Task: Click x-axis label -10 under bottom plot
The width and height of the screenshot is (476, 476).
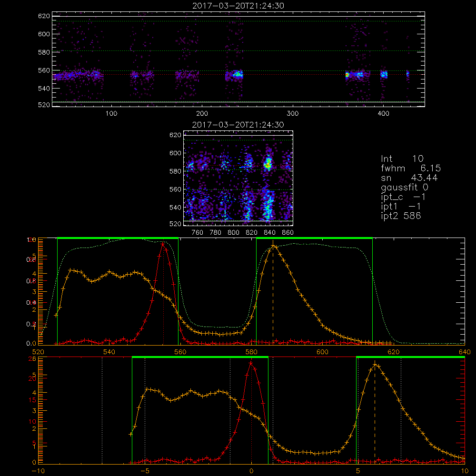Action: (x=38, y=471)
